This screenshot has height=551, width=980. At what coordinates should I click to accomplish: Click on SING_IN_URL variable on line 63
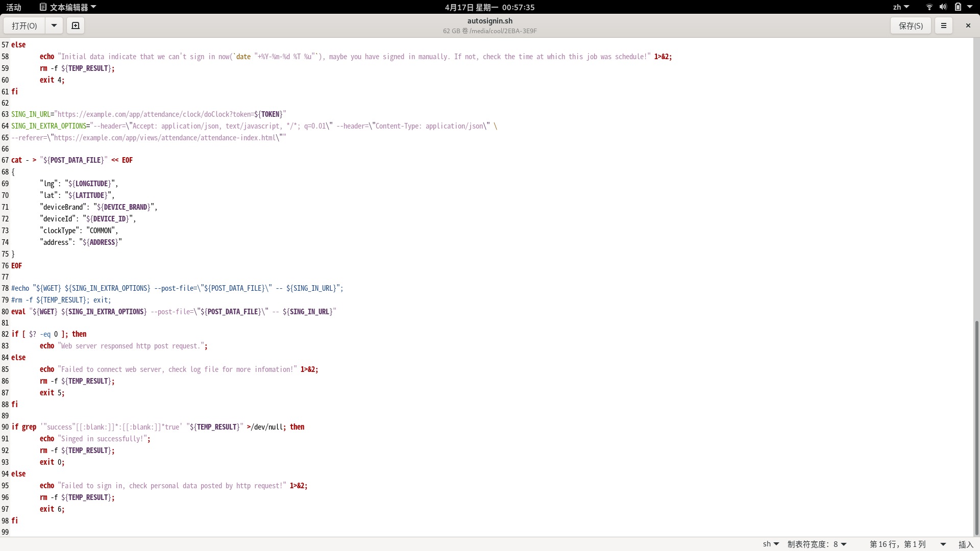pyautogui.click(x=31, y=114)
